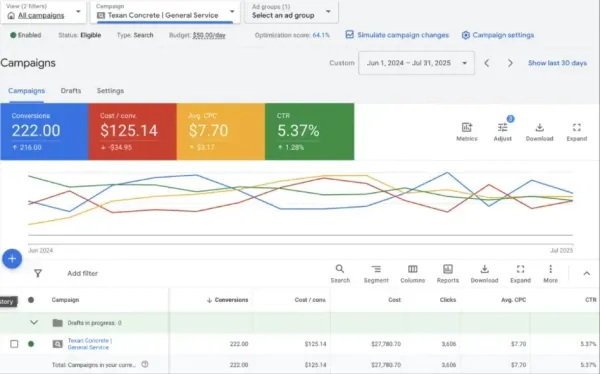Open the Columns selector
Screen dimensions: 600x374
[x=412, y=274]
